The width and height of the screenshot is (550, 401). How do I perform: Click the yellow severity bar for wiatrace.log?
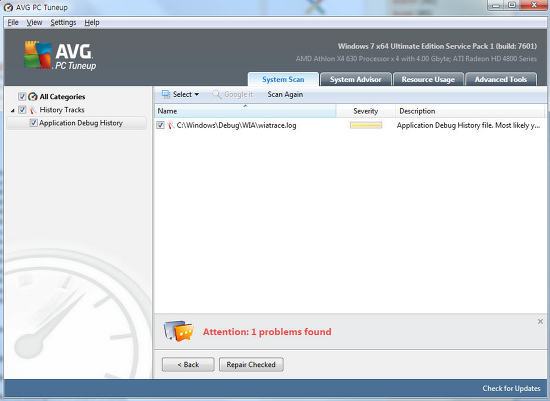pyautogui.click(x=366, y=125)
